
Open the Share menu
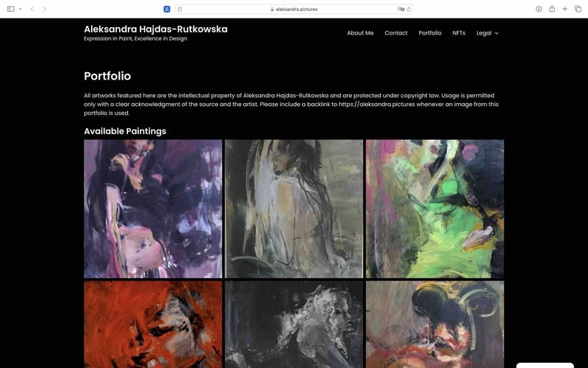tap(552, 9)
